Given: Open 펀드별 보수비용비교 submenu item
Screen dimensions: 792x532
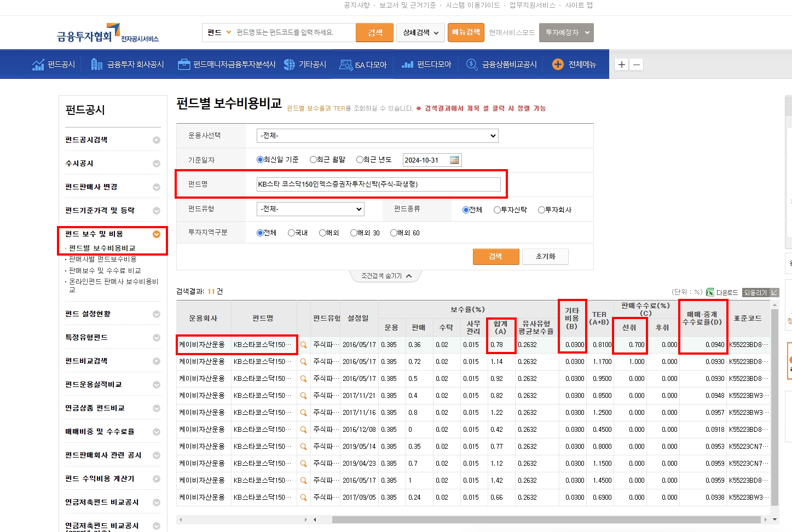Looking at the screenshot, I should coord(102,248).
